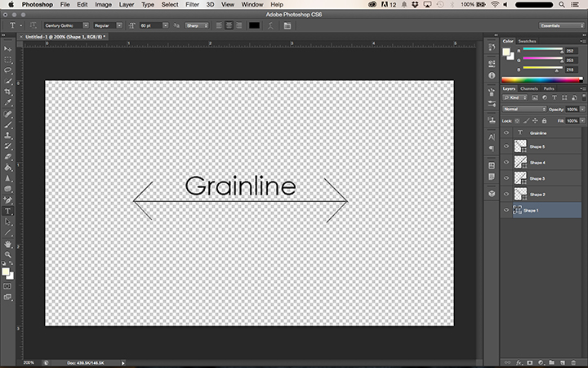The image size is (588, 368).
Task: Select the Sponge tool in toolbox
Action: click(x=7, y=189)
